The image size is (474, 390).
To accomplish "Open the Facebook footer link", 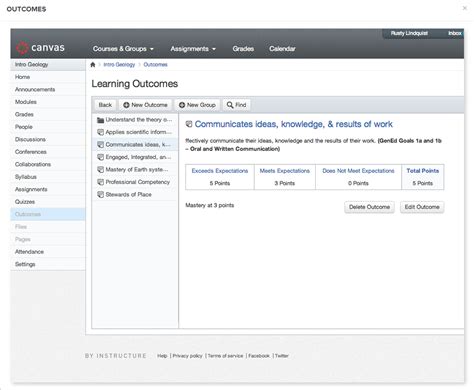I will click(x=259, y=356).
